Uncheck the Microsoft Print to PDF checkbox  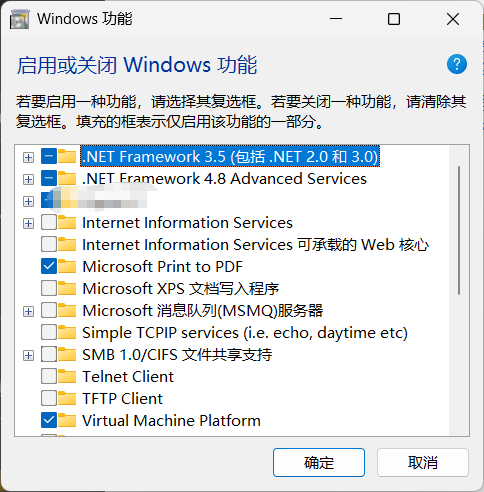pyautogui.click(x=49, y=267)
